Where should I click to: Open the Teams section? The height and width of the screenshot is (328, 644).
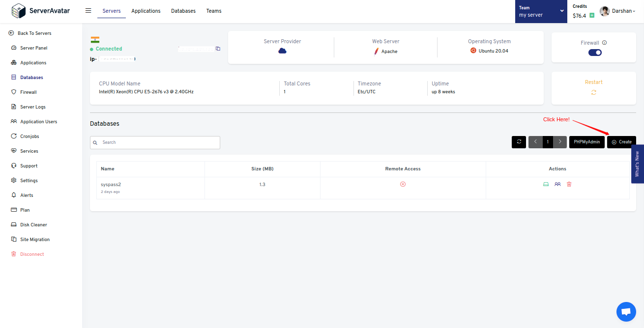coord(213,10)
